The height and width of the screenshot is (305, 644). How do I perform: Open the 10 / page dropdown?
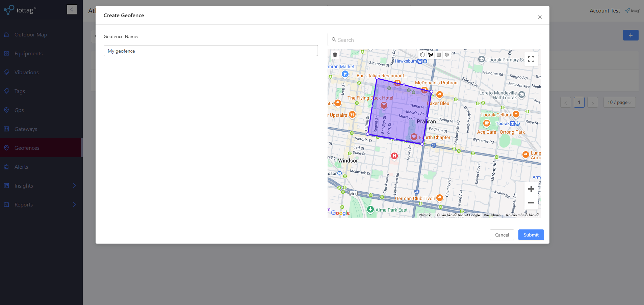619,102
